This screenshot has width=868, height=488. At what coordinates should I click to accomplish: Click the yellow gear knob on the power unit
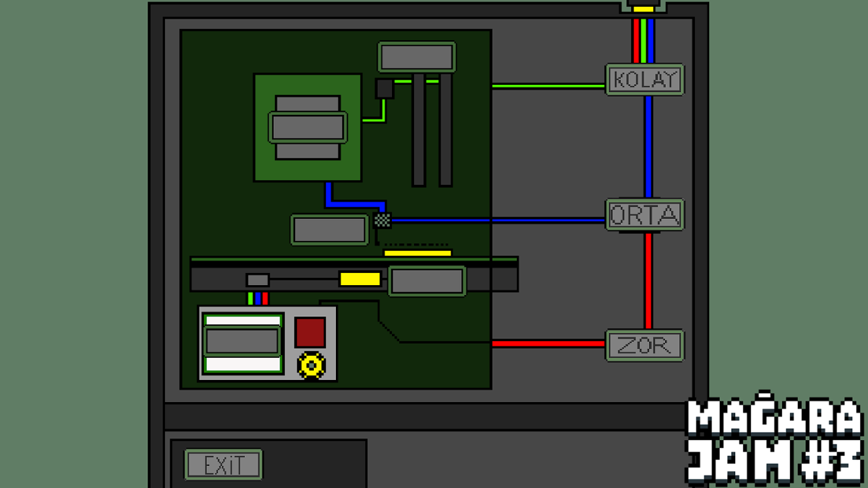tap(311, 365)
